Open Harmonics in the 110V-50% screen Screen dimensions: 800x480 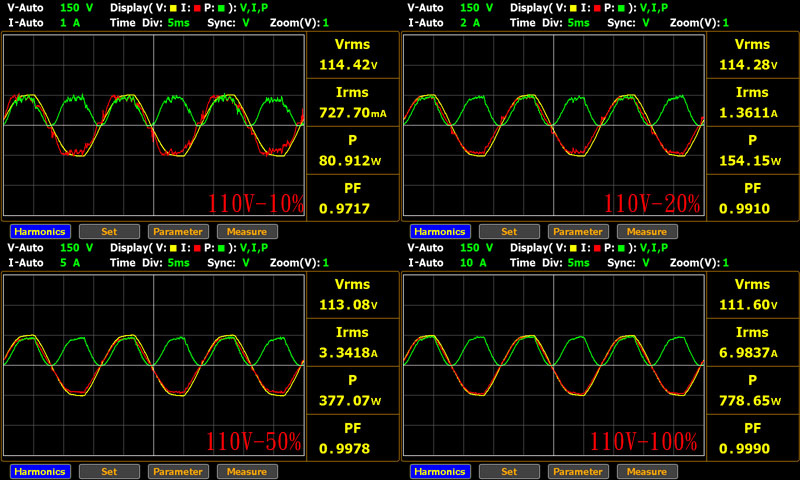(x=40, y=471)
